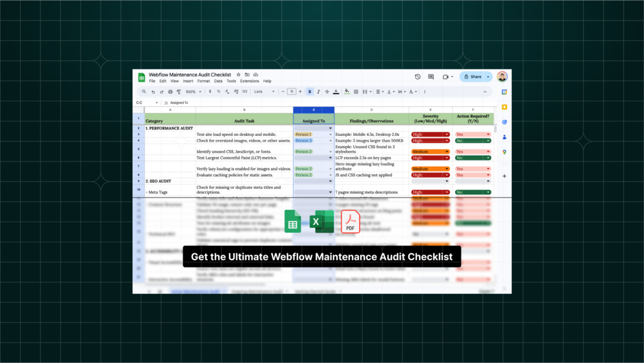Open Google Calendar in the side panel
The image size is (644, 363).
[x=504, y=92]
